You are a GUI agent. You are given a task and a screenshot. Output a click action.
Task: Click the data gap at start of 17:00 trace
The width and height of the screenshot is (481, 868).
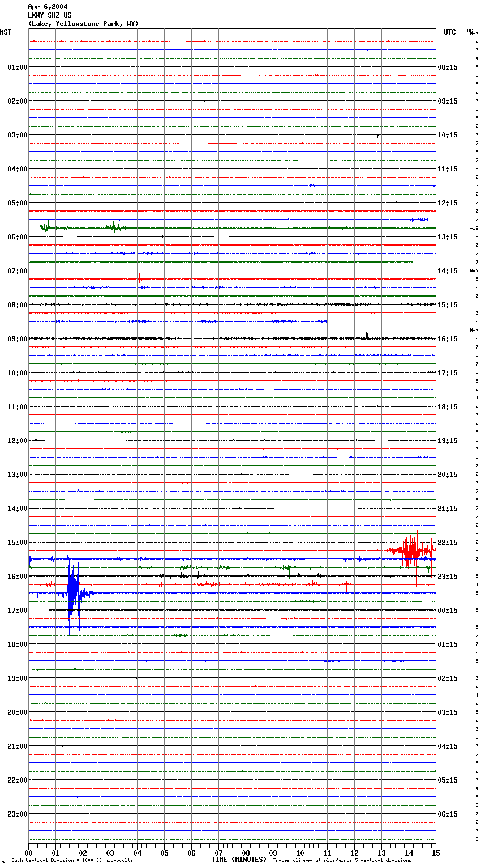click(38, 610)
